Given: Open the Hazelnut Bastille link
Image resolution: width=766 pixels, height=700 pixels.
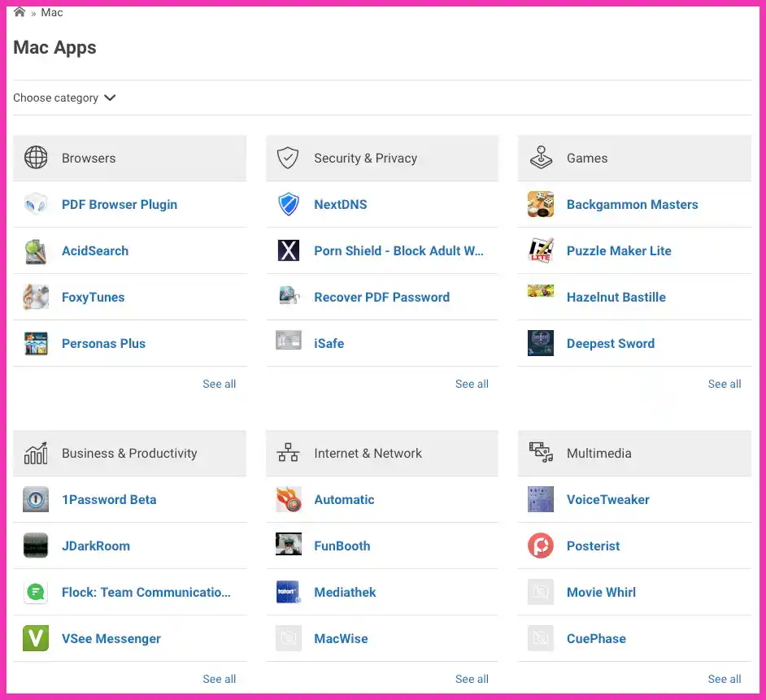Looking at the screenshot, I should 616,297.
